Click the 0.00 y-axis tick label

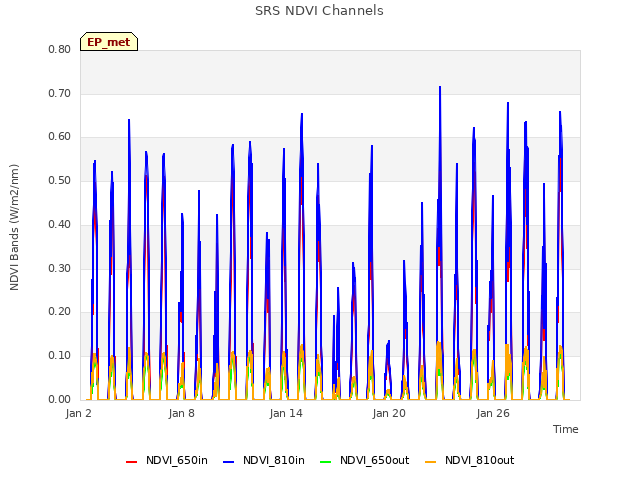pyautogui.click(x=60, y=399)
